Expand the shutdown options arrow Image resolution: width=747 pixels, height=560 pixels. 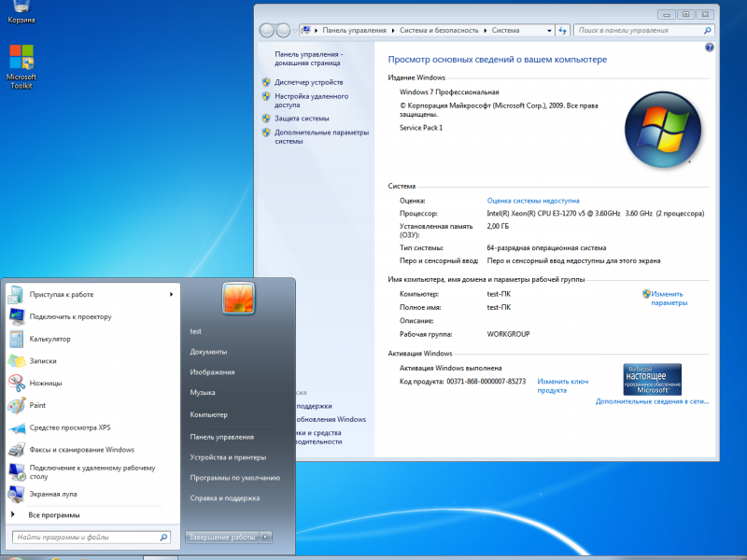coord(265,538)
